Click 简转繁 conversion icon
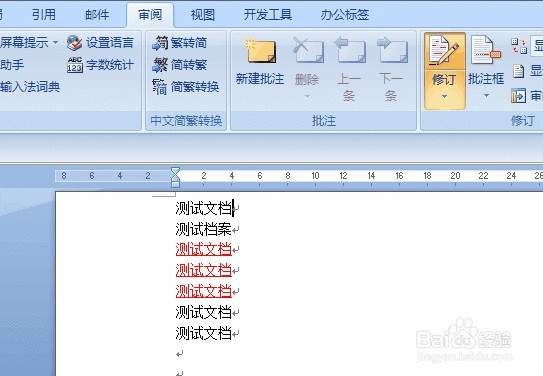543x376 pixels. 160,65
